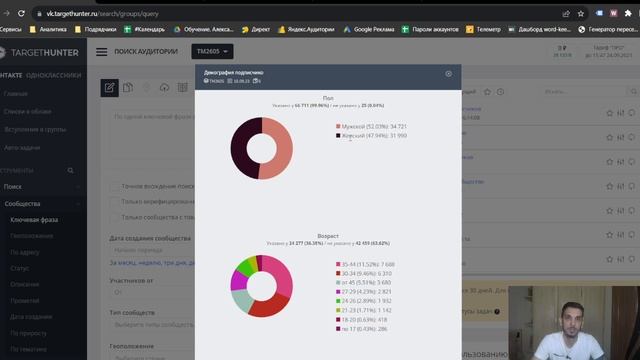Open the Подрядчики bookmark folder
This screenshot has height=360, width=640.
tap(96, 29)
